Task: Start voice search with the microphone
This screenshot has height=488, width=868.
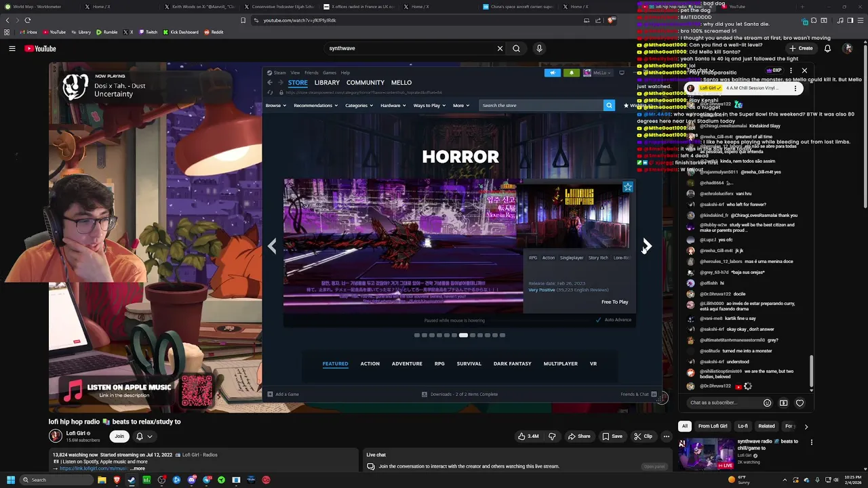Action: point(539,48)
